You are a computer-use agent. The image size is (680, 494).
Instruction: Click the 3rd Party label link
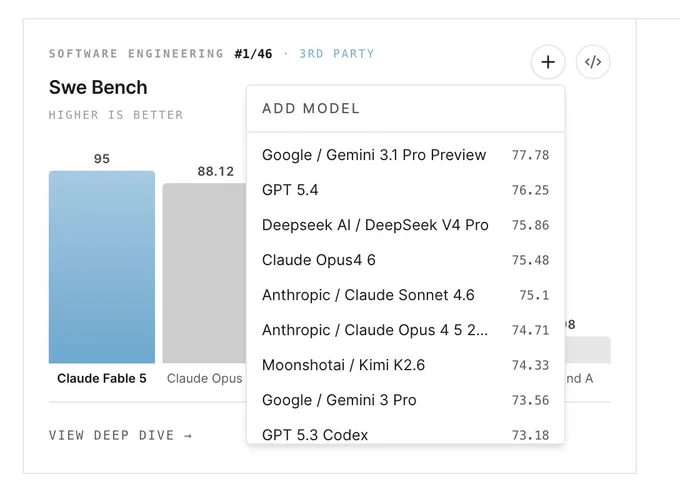[337, 54]
